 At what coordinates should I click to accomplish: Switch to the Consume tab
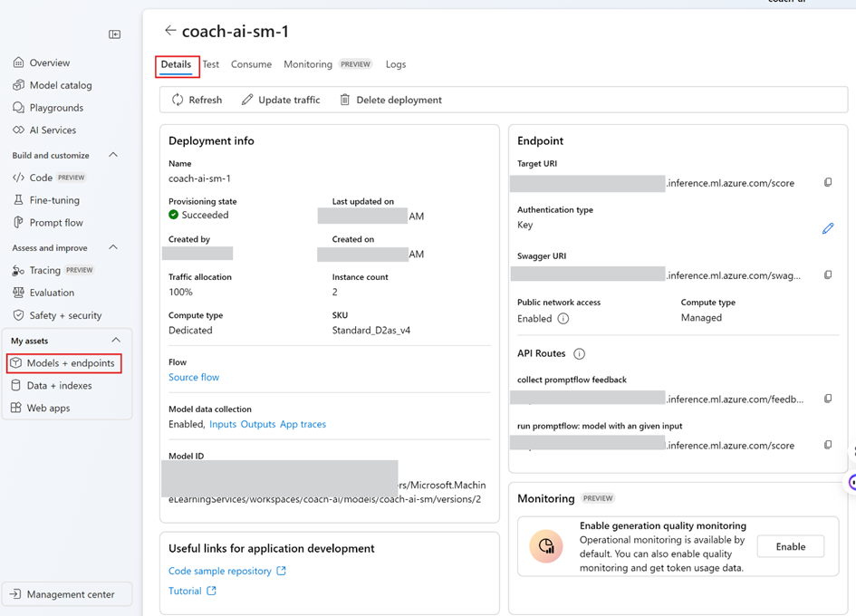251,64
